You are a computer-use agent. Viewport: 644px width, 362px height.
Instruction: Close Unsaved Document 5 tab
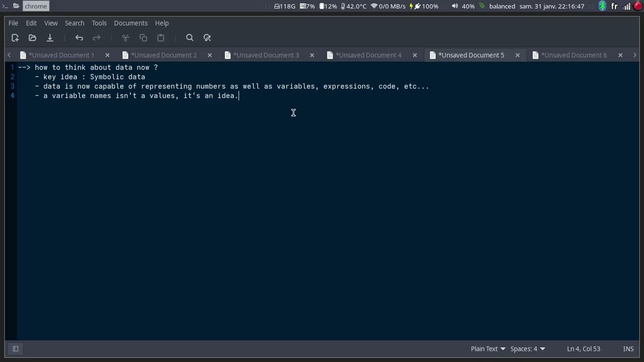click(517, 55)
